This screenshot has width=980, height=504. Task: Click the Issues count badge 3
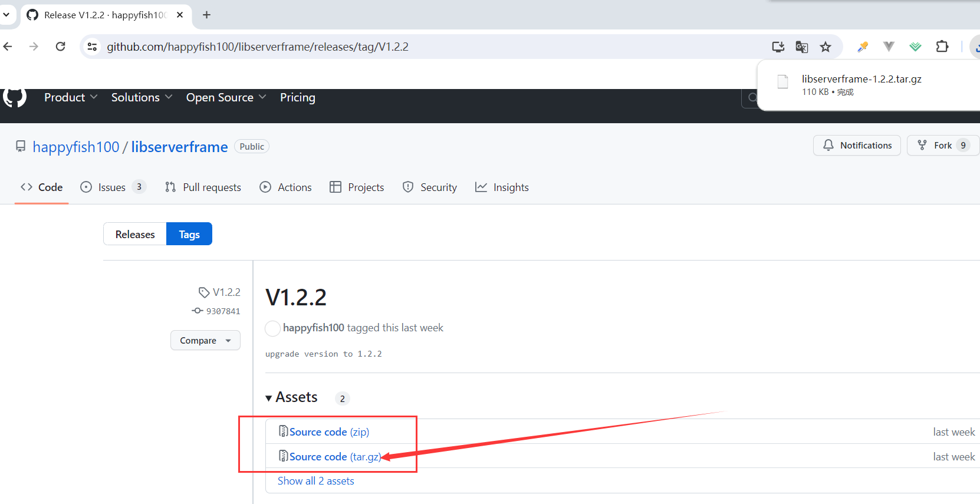[139, 187]
